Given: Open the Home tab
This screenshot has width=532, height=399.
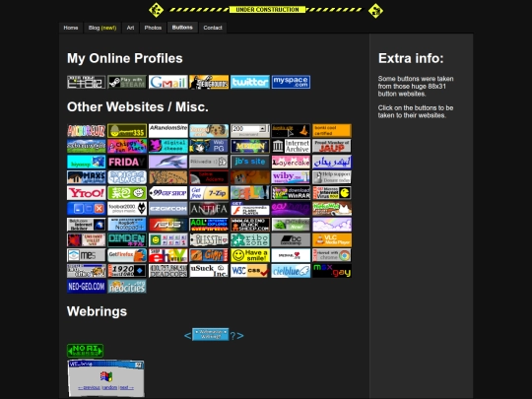Looking at the screenshot, I should point(71,28).
